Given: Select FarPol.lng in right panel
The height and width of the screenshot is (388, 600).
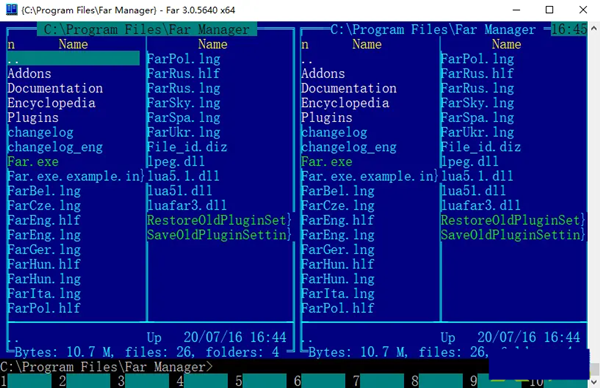Looking at the screenshot, I should (477, 59).
